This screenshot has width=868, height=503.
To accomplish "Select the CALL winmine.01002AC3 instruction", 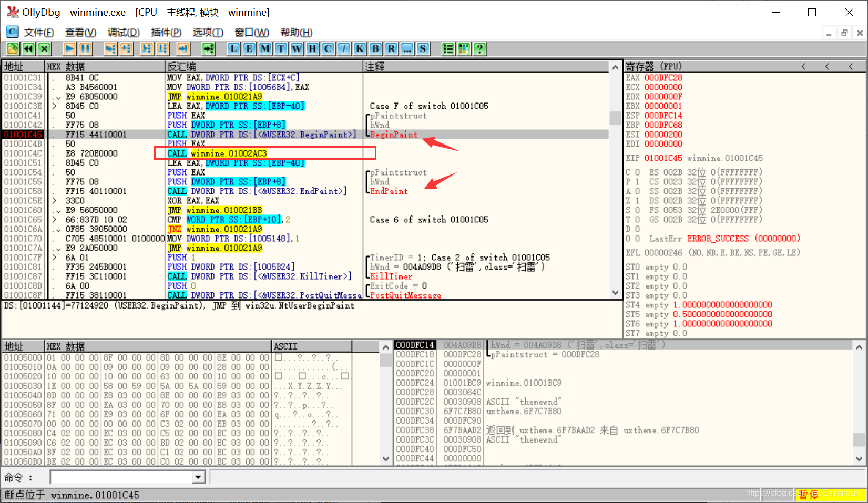I will click(x=217, y=153).
